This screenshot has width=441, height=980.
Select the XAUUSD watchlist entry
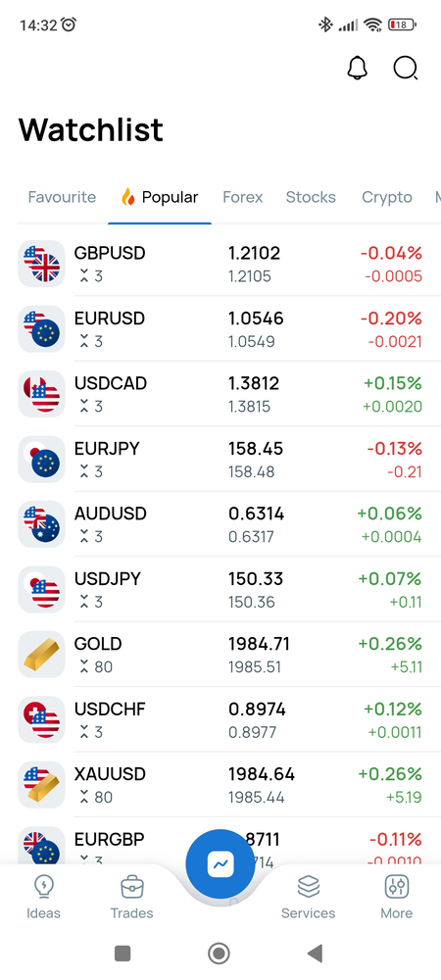click(220, 784)
